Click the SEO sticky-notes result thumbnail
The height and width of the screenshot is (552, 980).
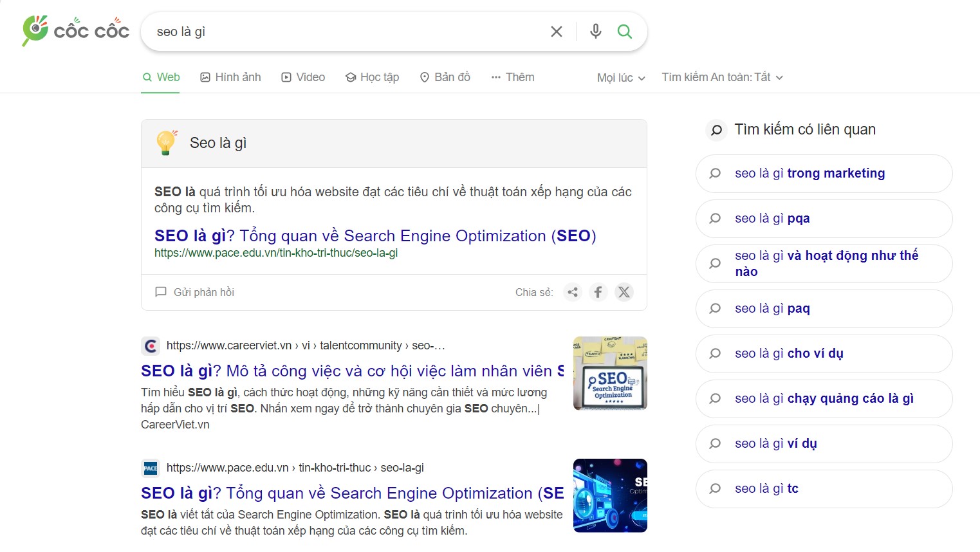[609, 373]
